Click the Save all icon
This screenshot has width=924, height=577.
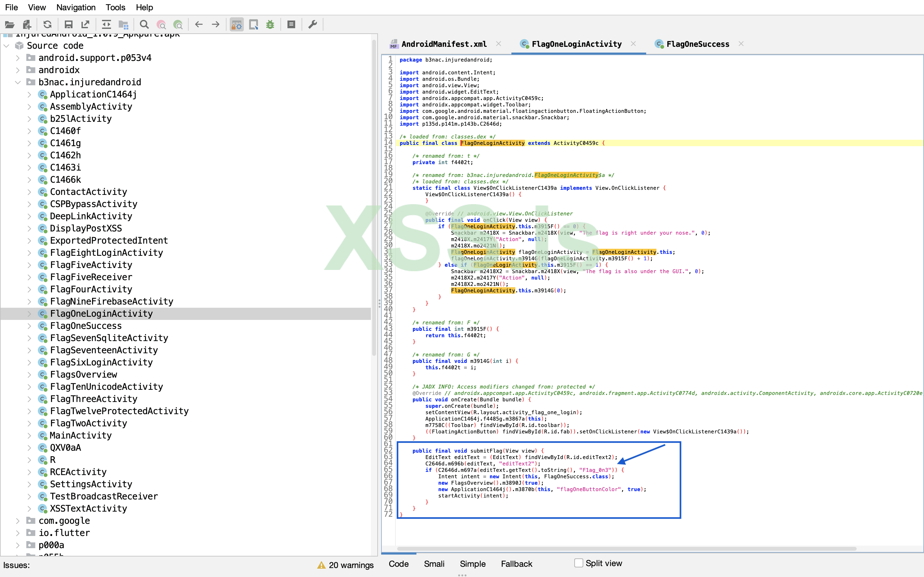coord(68,25)
